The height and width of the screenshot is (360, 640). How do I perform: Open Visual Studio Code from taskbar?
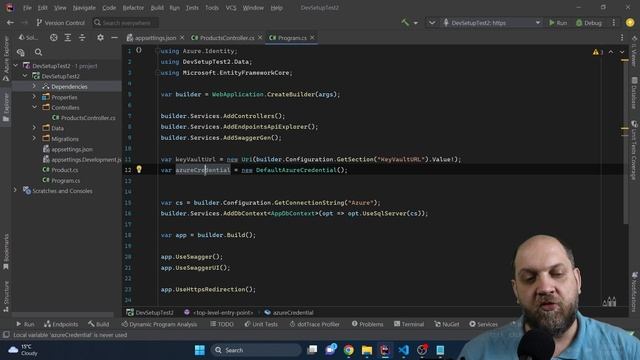point(403,350)
